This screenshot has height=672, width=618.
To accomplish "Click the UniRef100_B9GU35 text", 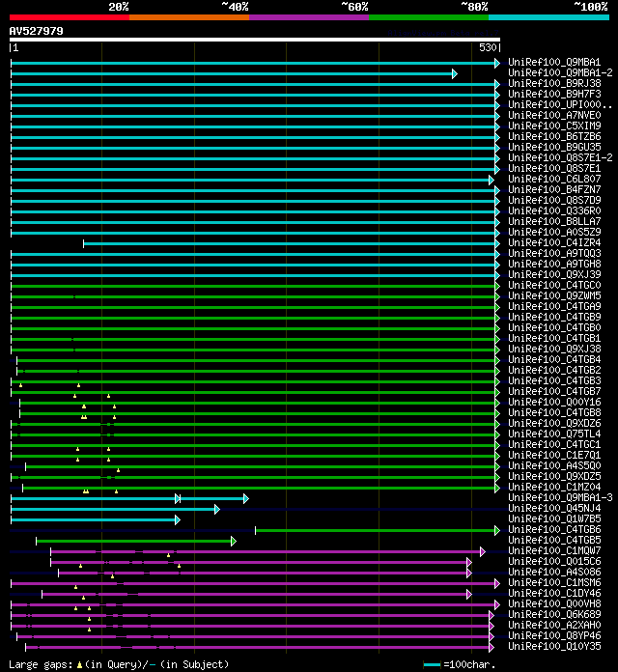I will tap(554, 148).
